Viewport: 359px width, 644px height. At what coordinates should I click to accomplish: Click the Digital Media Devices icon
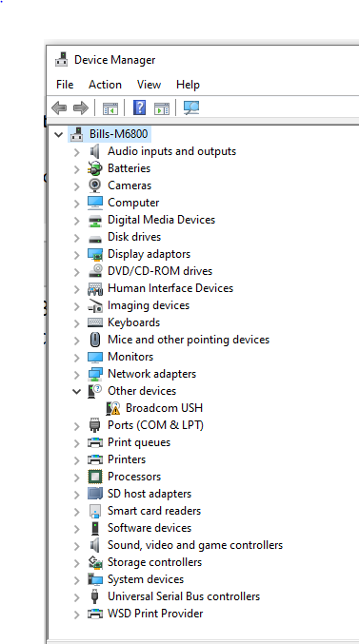pyautogui.click(x=95, y=220)
